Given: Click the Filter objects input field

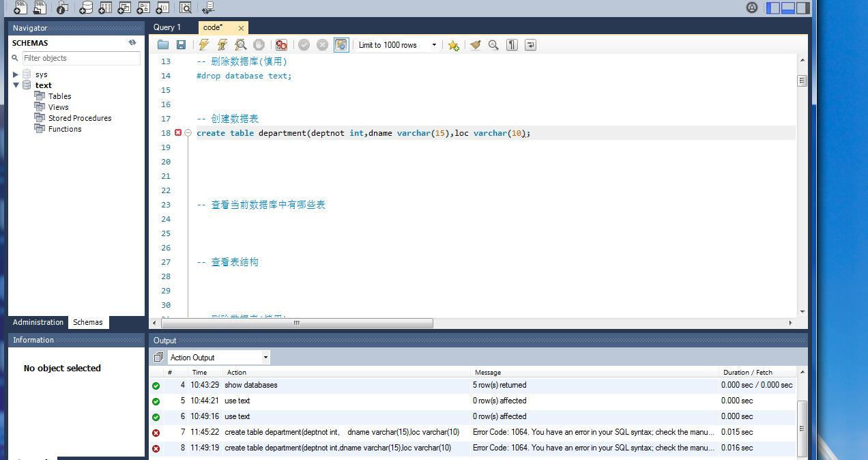Looking at the screenshot, I should coord(81,58).
